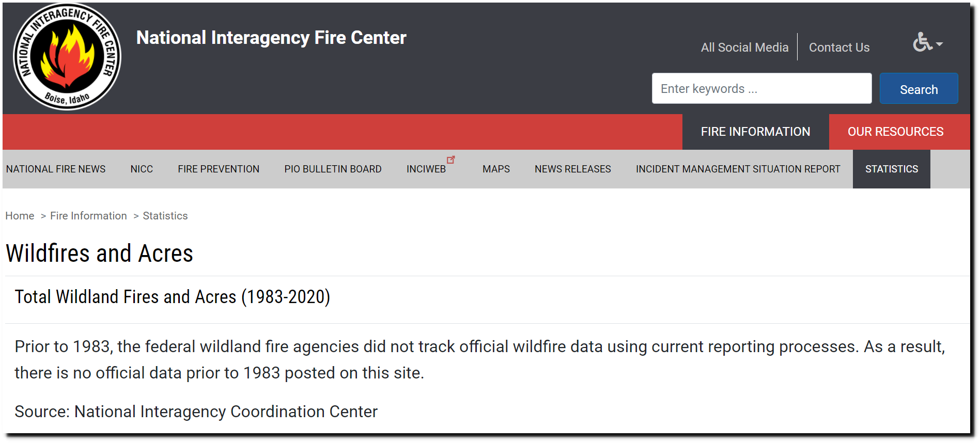The width and height of the screenshot is (980, 443).
Task: Go to Home via breadcrumb
Action: coord(20,216)
